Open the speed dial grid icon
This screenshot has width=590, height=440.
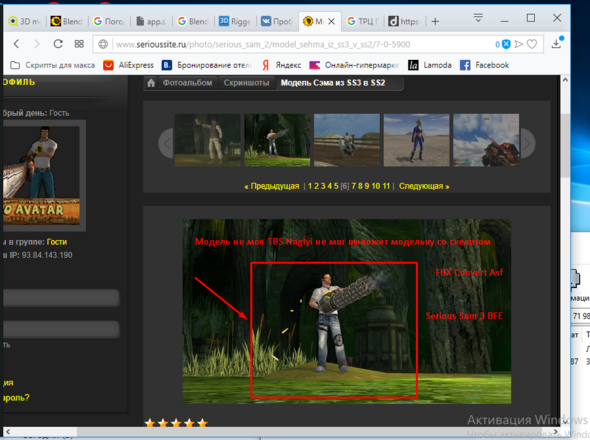click(79, 44)
